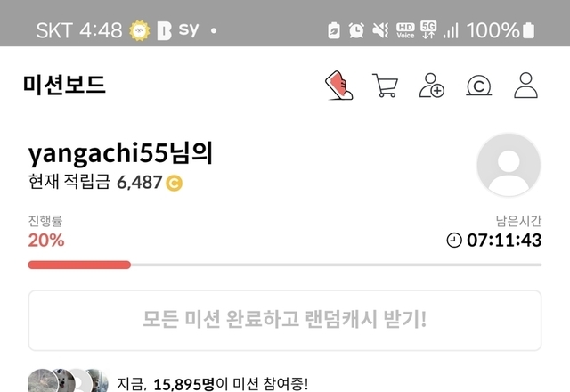Tap the 5G network indicator
The image size is (570, 392).
pyautogui.click(x=428, y=29)
